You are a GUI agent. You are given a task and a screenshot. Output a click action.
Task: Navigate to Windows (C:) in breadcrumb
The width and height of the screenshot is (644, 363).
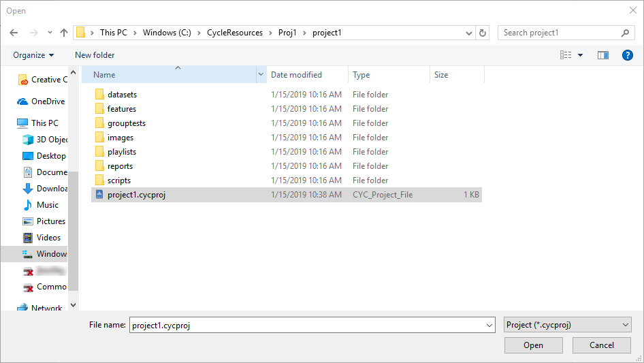[x=167, y=33]
